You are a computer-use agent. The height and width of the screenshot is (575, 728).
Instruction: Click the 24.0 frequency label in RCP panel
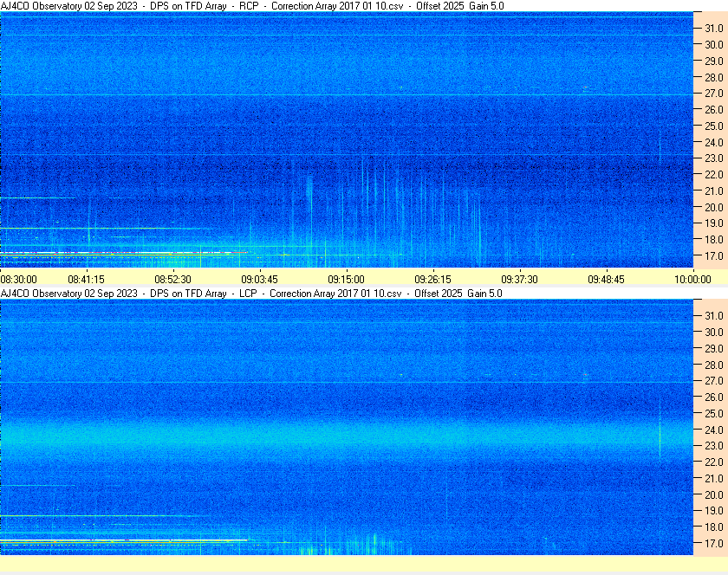click(x=714, y=142)
